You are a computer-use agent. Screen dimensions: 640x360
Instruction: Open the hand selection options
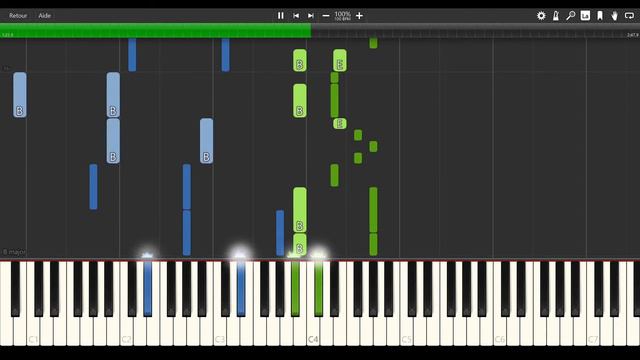point(614,16)
